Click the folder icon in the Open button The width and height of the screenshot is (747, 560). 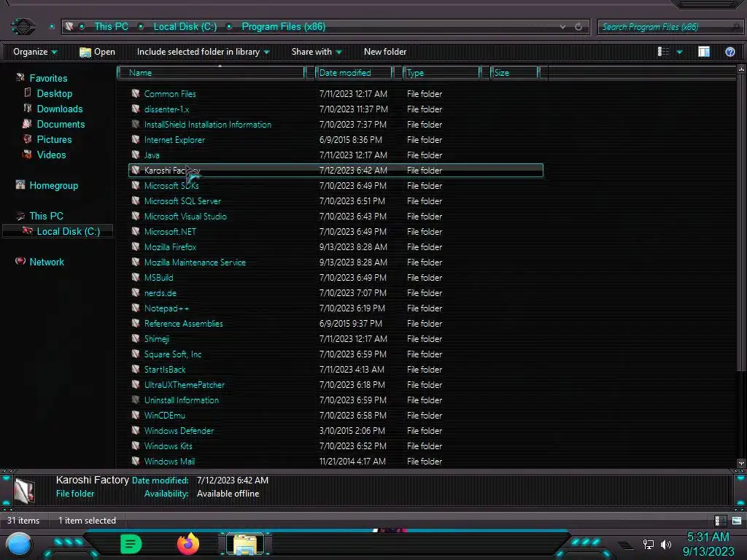tap(85, 52)
